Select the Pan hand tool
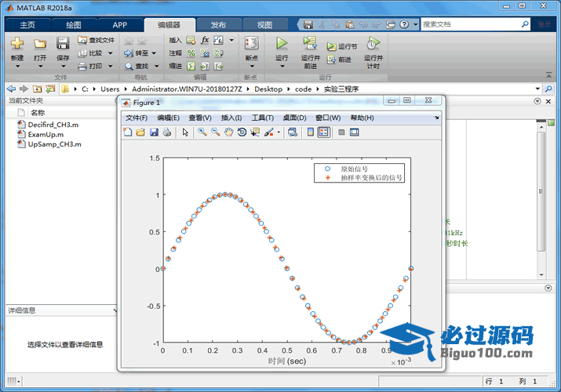Viewport: 561px width, 392px height. [x=228, y=132]
